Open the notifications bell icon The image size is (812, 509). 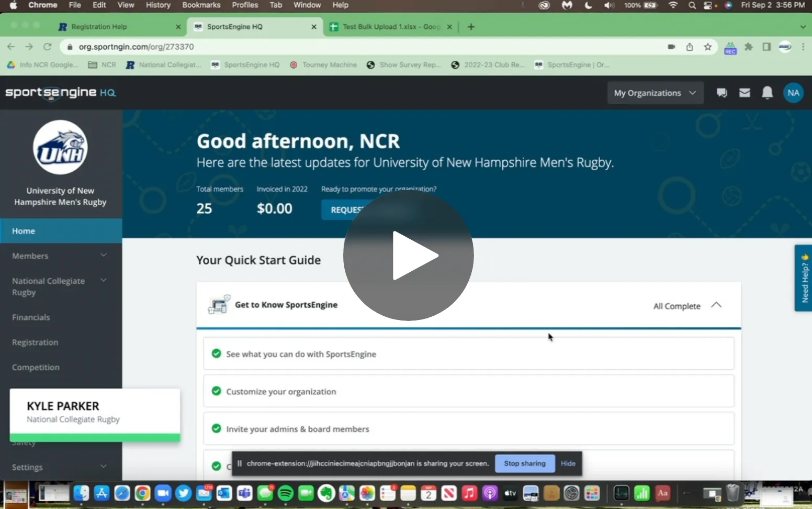767,93
